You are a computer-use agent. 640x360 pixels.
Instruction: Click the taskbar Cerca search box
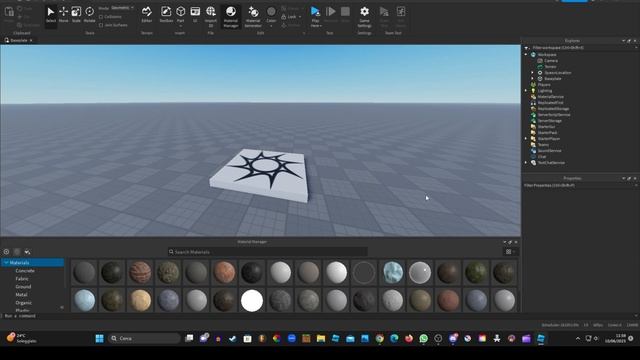point(144,338)
